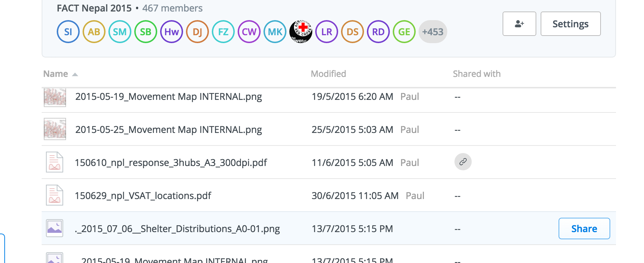
Task: Click the DS member avatar
Action: [x=353, y=32]
